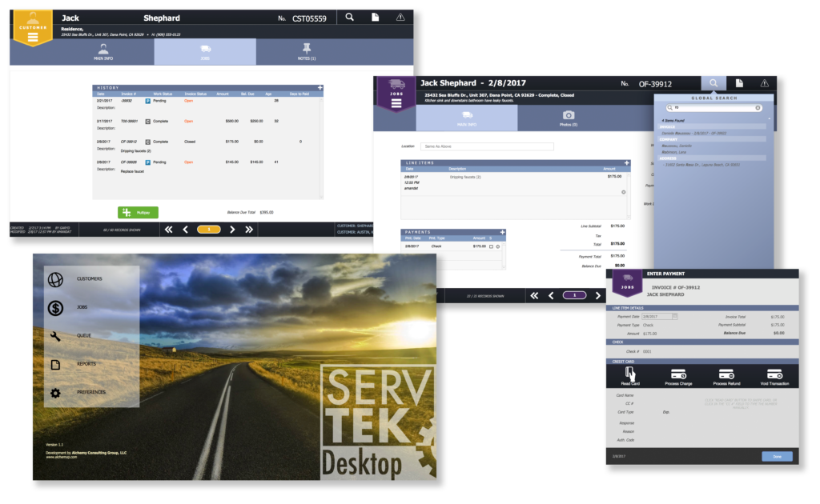The image size is (820, 504).
Task: Open the Laguna Beach address search result
Action: pyautogui.click(x=701, y=165)
